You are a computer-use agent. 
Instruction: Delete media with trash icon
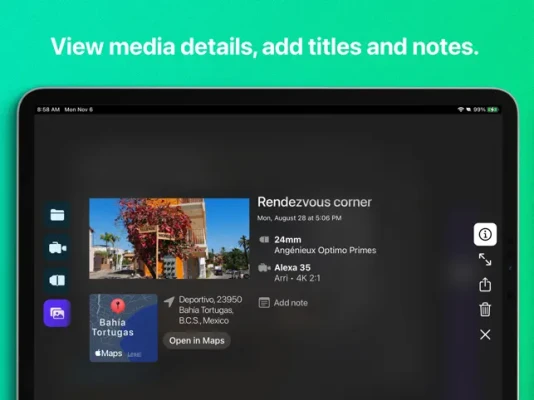tap(485, 309)
